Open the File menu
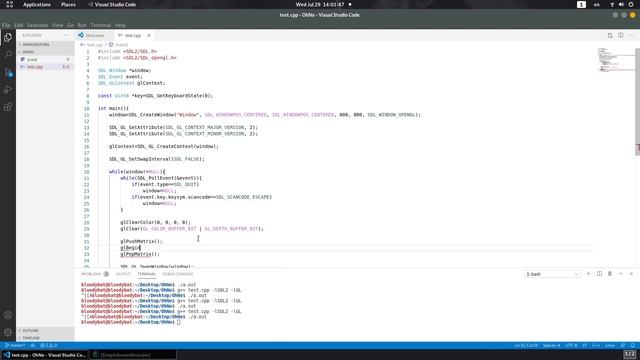 pos(6,25)
